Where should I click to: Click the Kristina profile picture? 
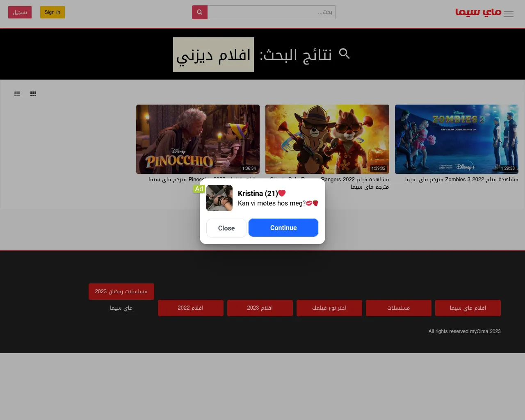tap(219, 198)
